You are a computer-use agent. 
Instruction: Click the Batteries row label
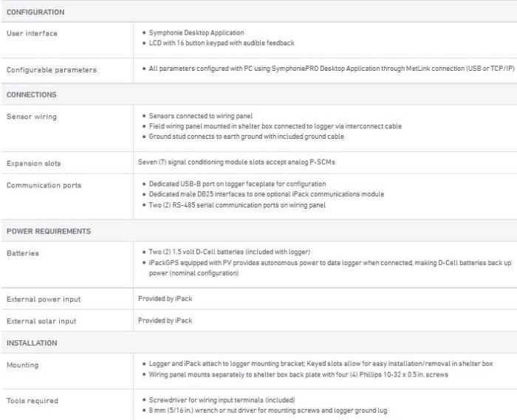pyautogui.click(x=23, y=253)
